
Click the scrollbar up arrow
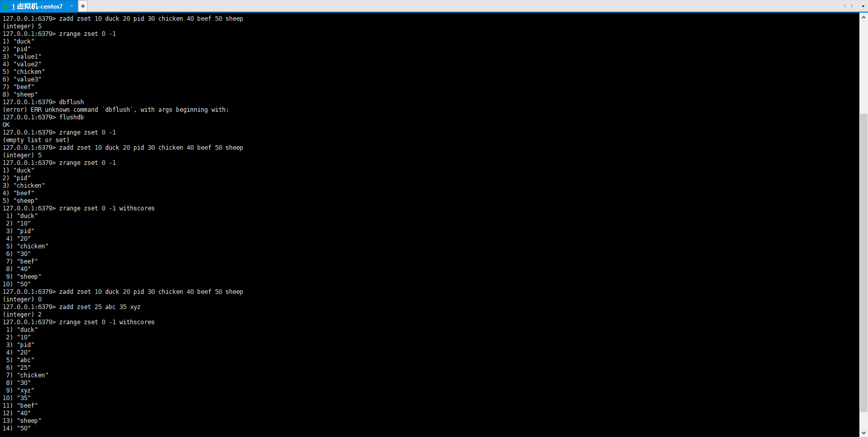point(863,17)
